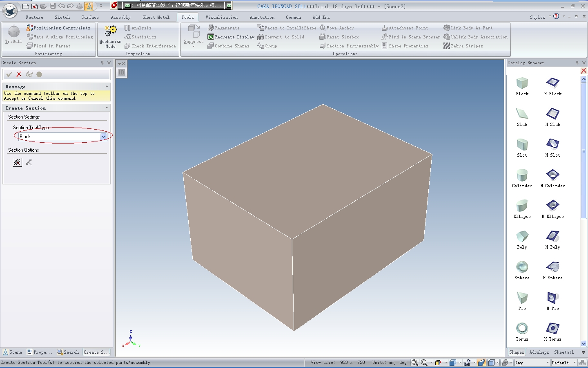
Task: Switch to the Annotation ribbon tab
Action: tap(262, 17)
